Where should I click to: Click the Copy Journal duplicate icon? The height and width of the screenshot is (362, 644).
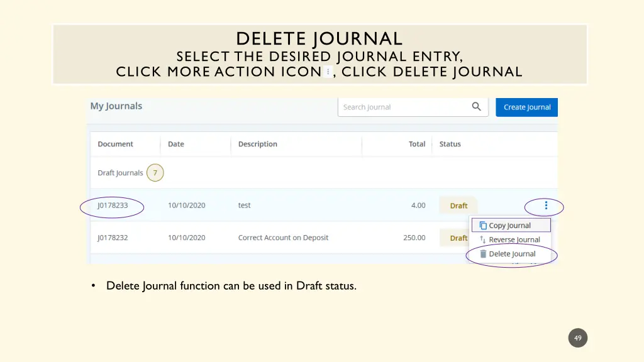(x=483, y=224)
